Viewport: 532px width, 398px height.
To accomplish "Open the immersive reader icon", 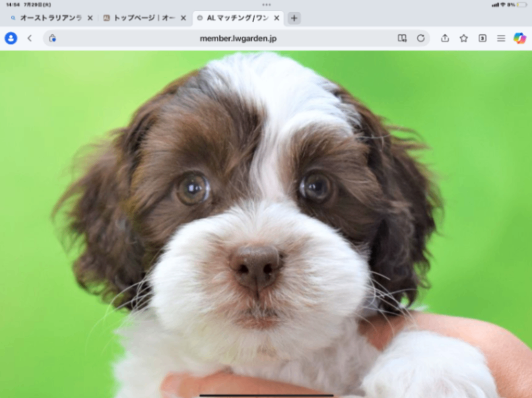I will [x=402, y=38].
